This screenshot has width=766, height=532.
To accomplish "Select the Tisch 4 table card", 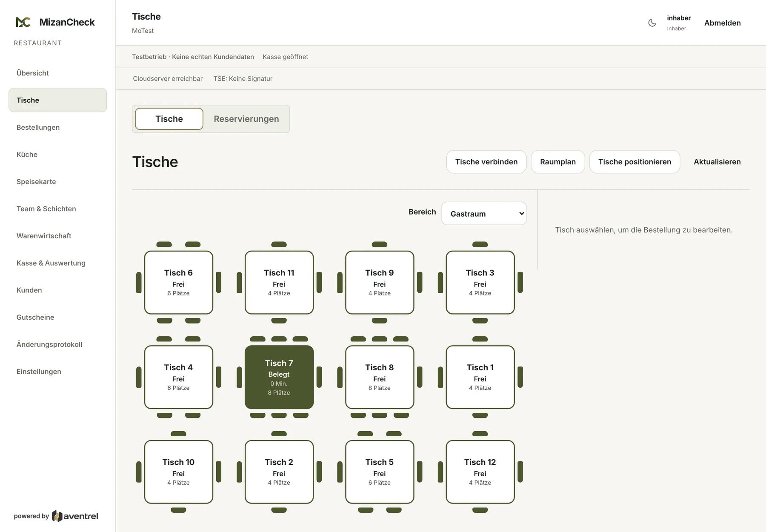I will [x=179, y=377].
